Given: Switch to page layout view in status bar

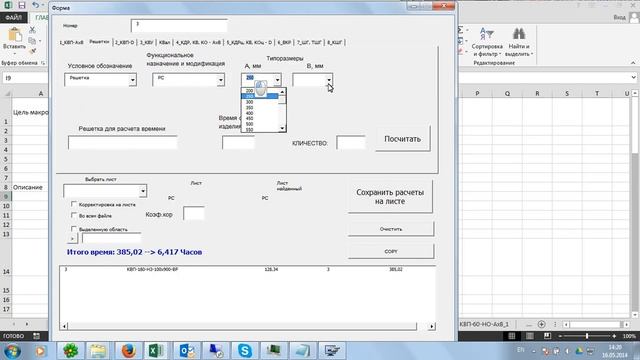Looking at the screenshot, I should click(x=529, y=336).
